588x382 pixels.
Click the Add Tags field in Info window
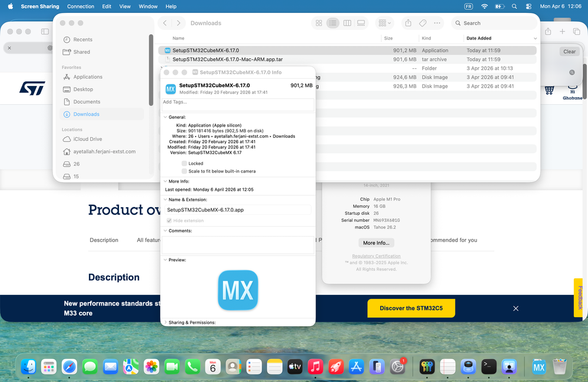pyautogui.click(x=238, y=105)
